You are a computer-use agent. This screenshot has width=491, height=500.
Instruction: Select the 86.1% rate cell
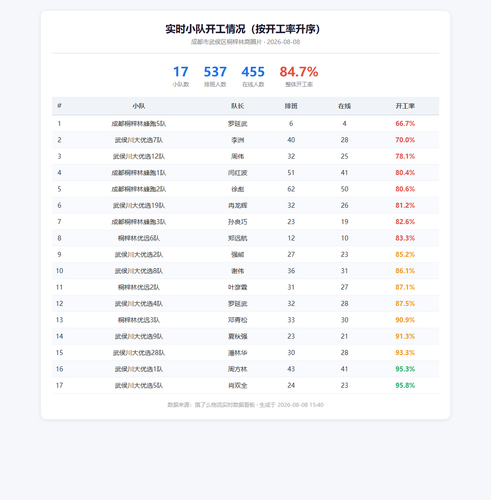[x=405, y=271]
